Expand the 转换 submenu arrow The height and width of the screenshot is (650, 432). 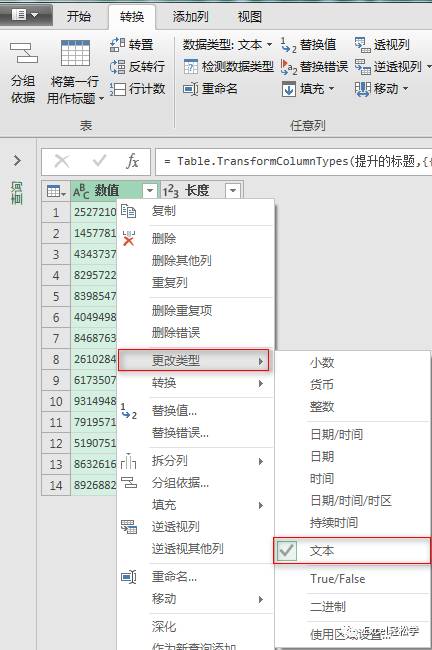click(x=260, y=383)
